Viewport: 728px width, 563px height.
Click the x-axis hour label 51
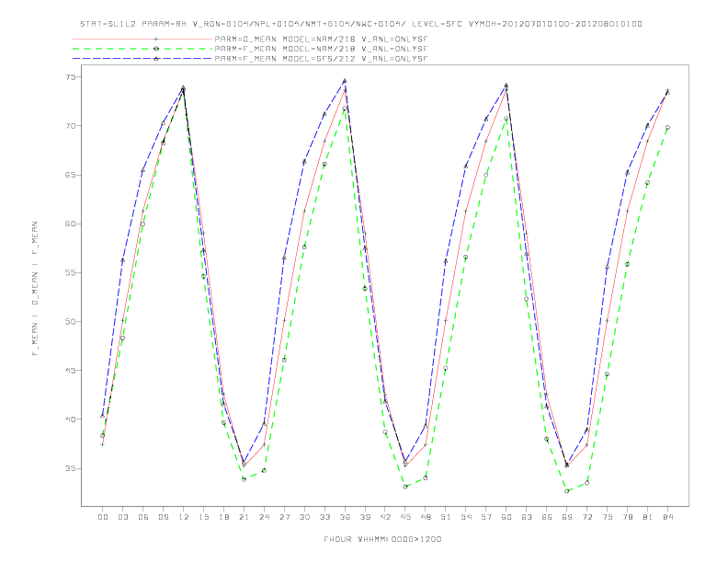click(x=446, y=517)
